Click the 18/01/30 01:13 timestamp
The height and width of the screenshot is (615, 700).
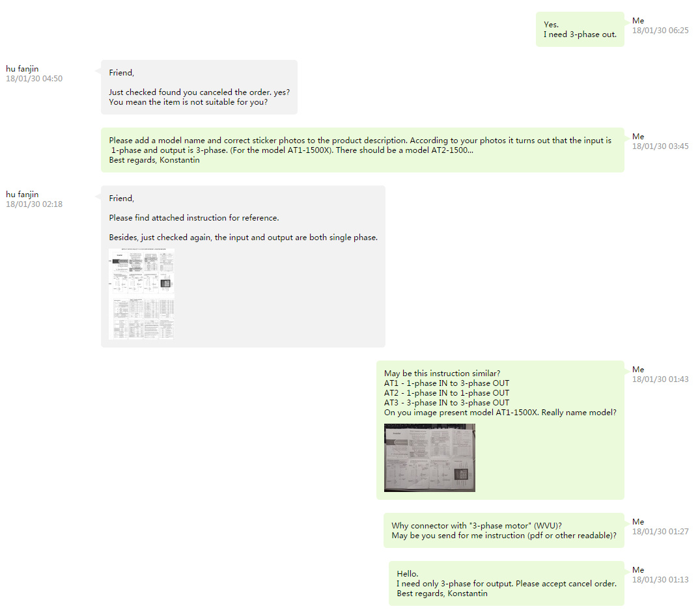(660, 579)
